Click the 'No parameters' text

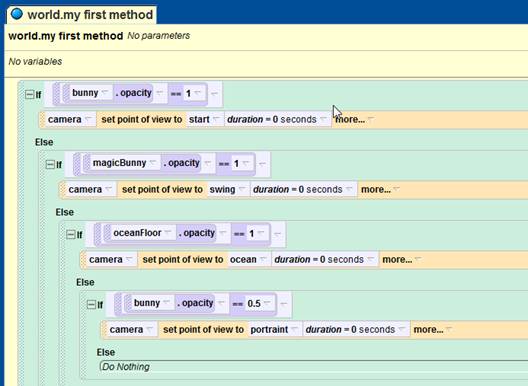point(158,36)
